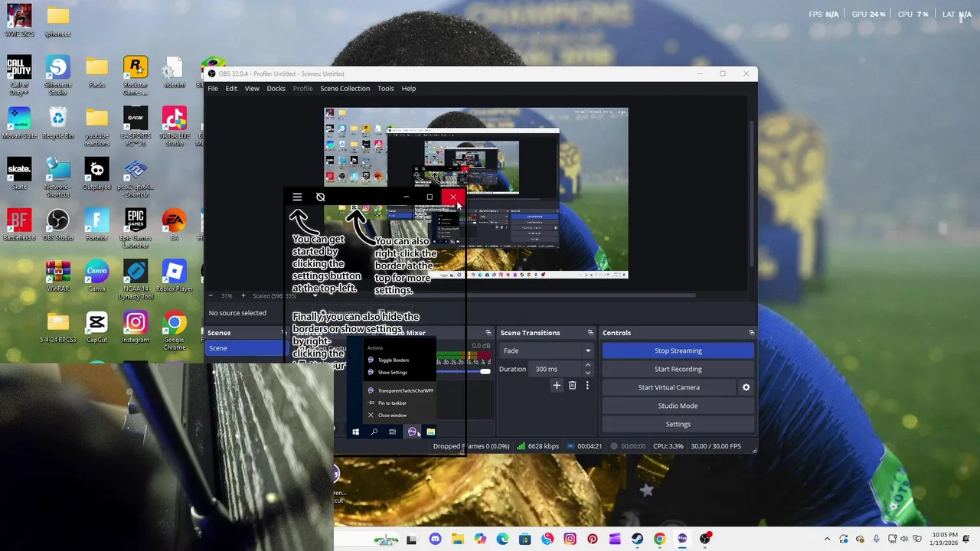Decrease transition Duration with down arrow
Screen dimensions: 980x551
point(587,373)
